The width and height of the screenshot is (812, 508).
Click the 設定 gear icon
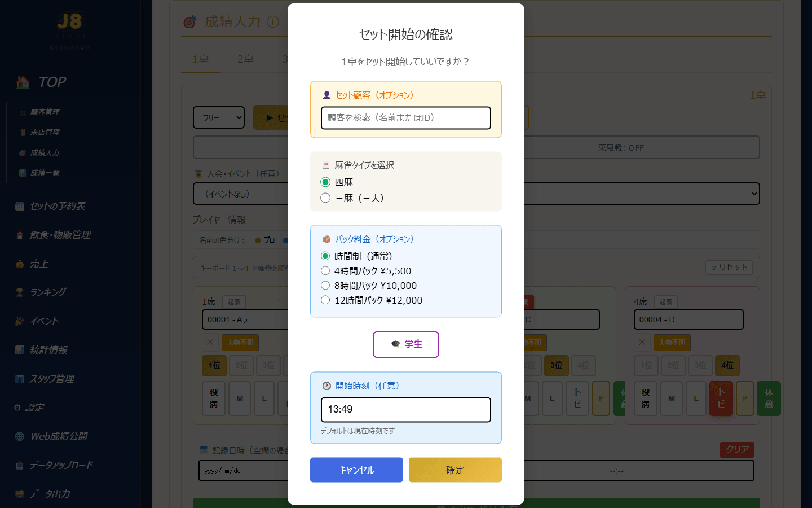pyautogui.click(x=17, y=408)
